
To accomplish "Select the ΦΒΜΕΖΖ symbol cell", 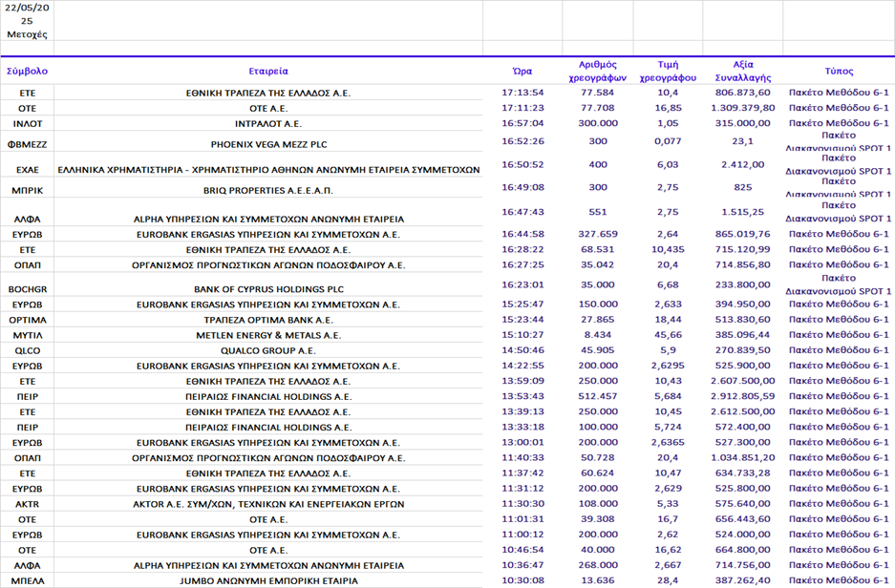I will tap(27, 145).
